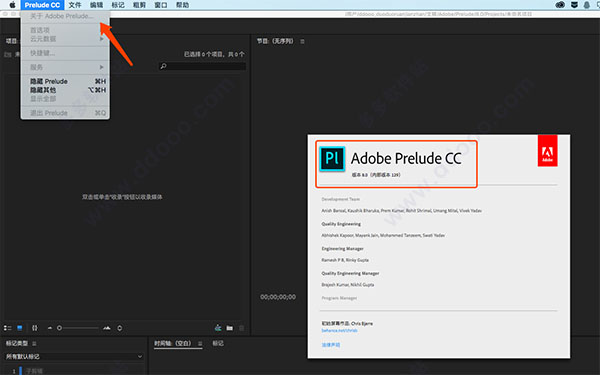Click the shield-shaped status icon in menu bar

point(574,5)
